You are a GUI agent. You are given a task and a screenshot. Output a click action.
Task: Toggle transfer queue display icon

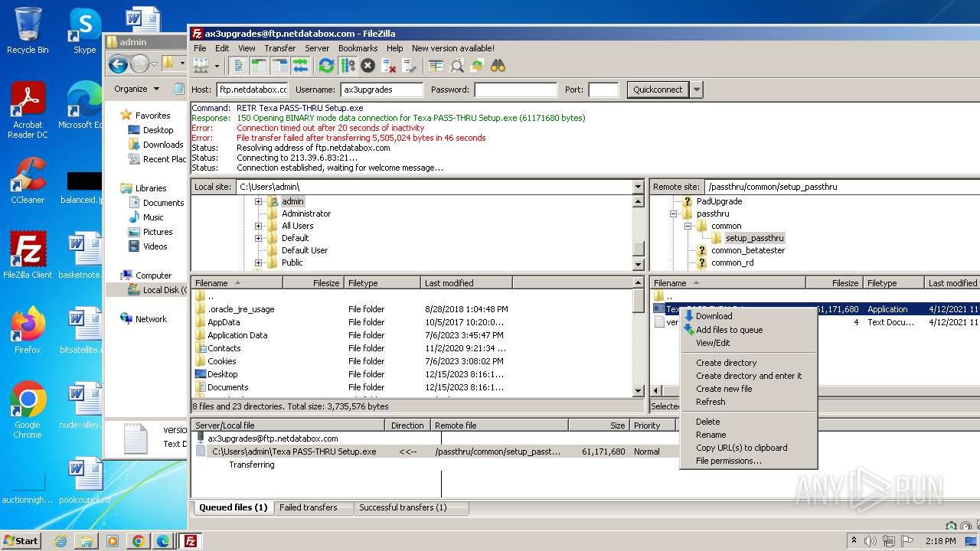click(300, 66)
